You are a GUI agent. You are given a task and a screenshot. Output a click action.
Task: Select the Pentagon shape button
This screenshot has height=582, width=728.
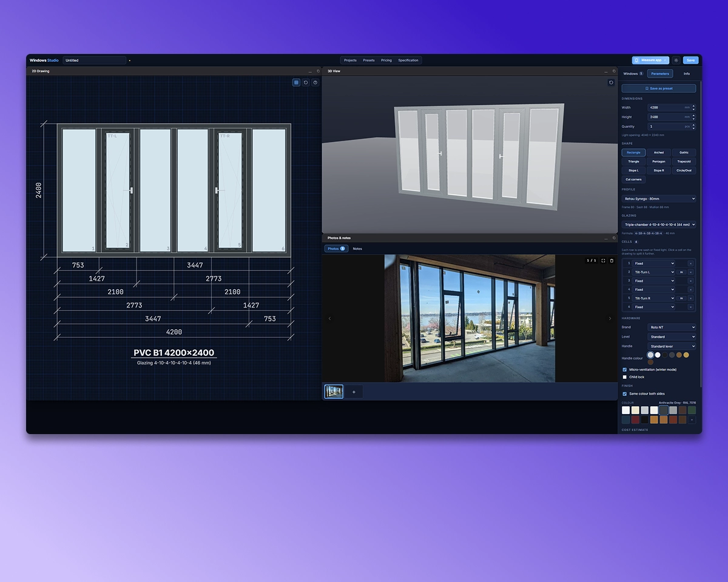659,162
